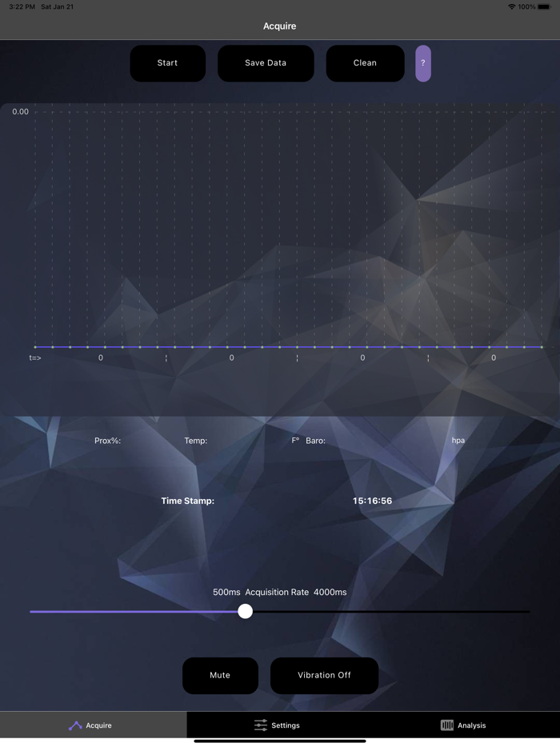The height and width of the screenshot is (747, 560).
Task: Click the 3:22 PM clock in status bar
Action: pyautogui.click(x=22, y=6)
